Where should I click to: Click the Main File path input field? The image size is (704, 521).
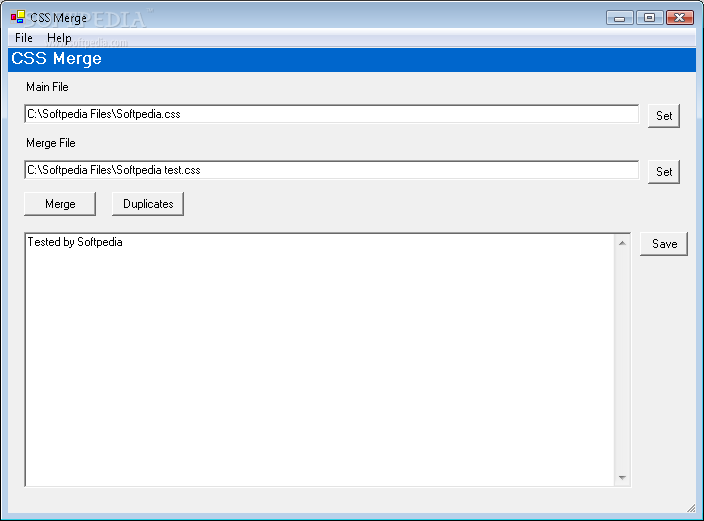(x=331, y=114)
